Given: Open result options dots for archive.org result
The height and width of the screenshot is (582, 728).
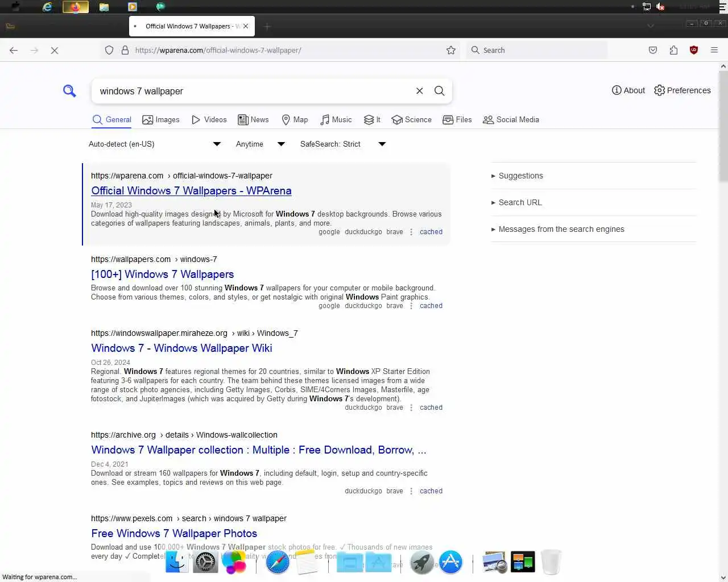Looking at the screenshot, I should (x=411, y=491).
